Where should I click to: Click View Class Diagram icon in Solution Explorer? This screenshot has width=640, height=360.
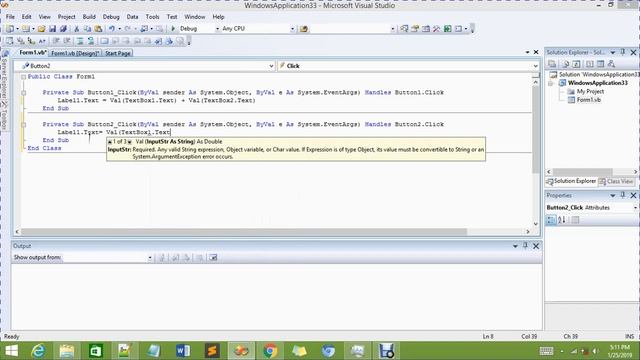611,64
